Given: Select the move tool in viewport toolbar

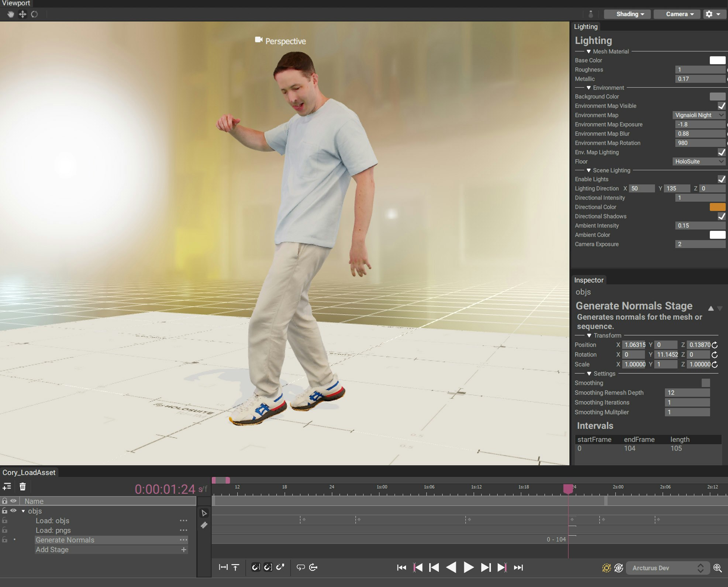Looking at the screenshot, I should (23, 14).
